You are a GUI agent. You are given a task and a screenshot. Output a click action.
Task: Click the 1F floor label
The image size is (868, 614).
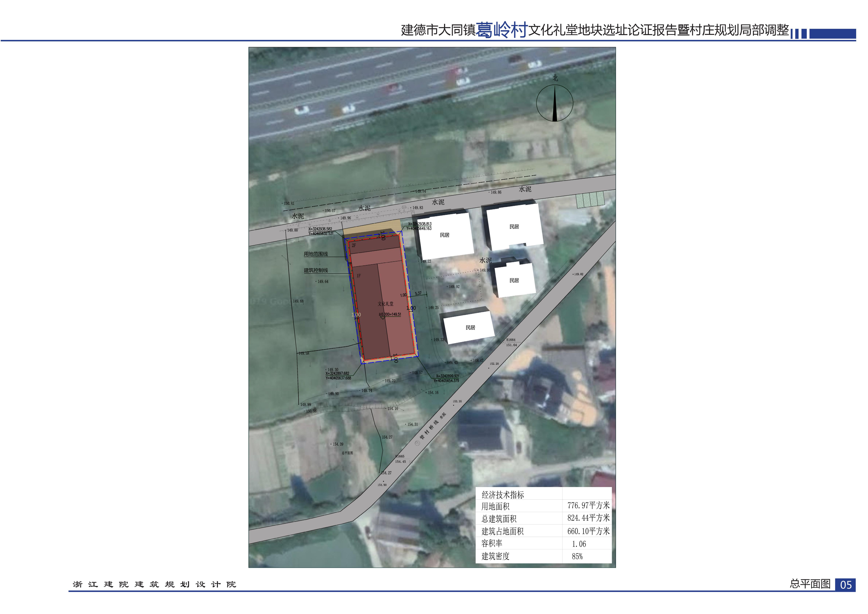(359, 276)
